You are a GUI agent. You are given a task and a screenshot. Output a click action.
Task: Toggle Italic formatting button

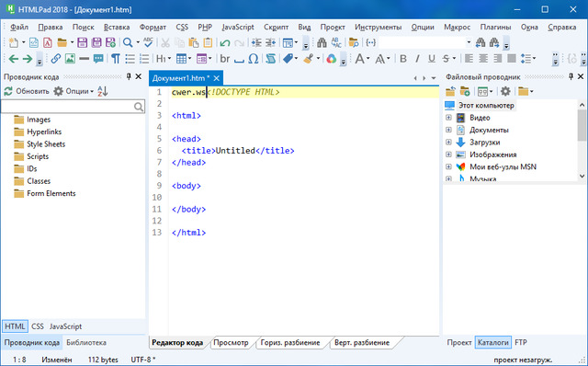tap(417, 59)
